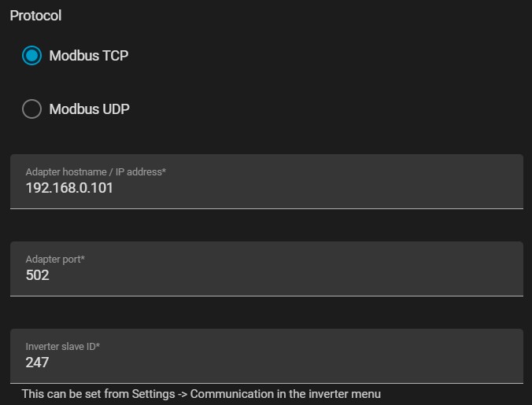Click the Modbus TCP label text
This screenshot has width=532, height=405.
click(x=89, y=56)
